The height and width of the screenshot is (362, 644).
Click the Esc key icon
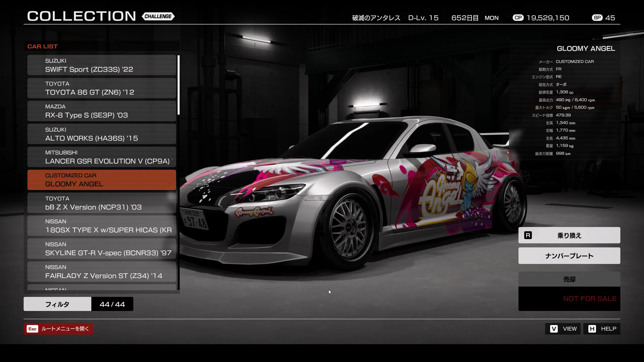(x=32, y=329)
